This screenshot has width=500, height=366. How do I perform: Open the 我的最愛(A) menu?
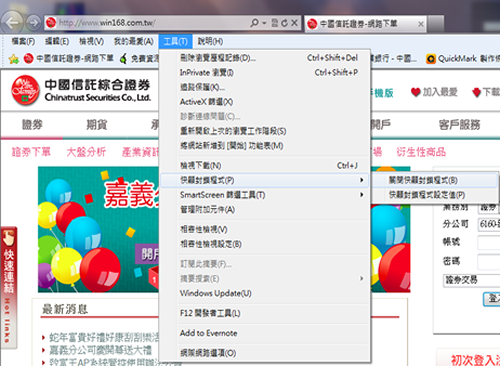(134, 41)
